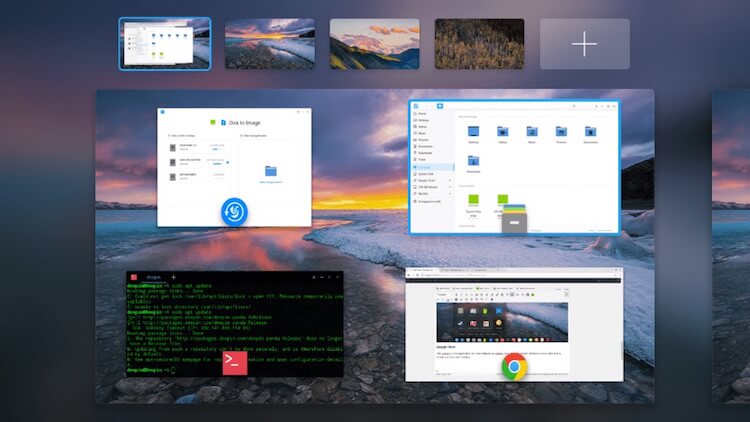Select the second disk row in Deepin Clone
The height and width of the screenshot is (422, 750).
[199, 162]
